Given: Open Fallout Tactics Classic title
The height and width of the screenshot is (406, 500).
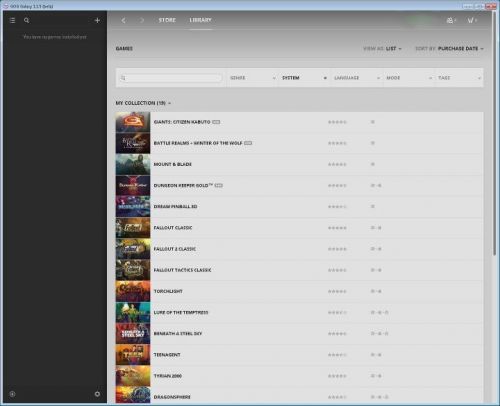Looking at the screenshot, I should click(182, 270).
